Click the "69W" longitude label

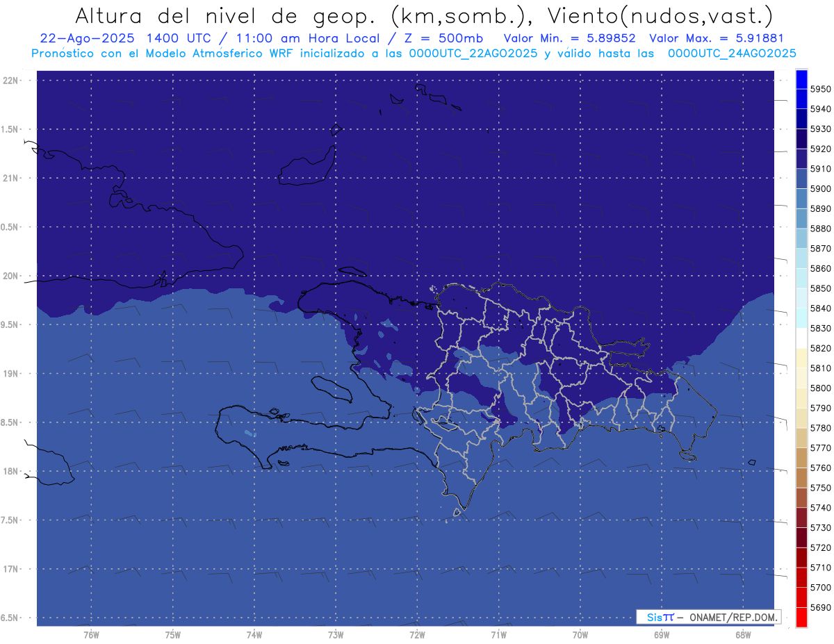click(x=662, y=635)
